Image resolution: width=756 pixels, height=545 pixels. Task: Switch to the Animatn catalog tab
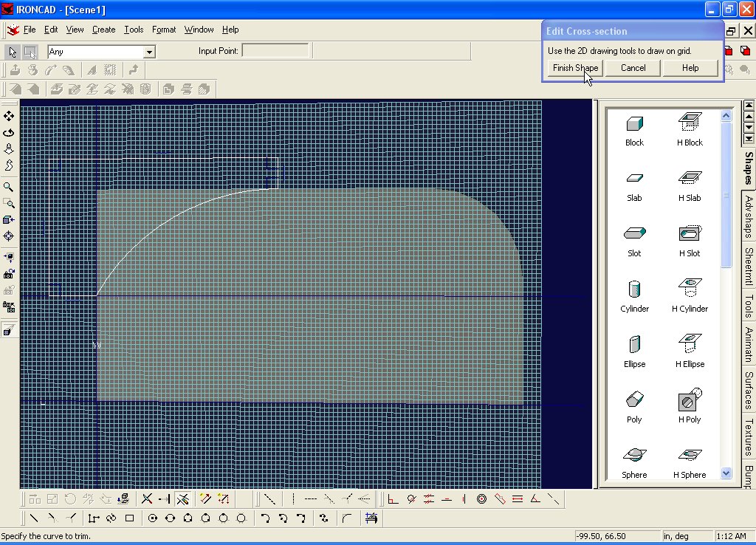click(749, 344)
